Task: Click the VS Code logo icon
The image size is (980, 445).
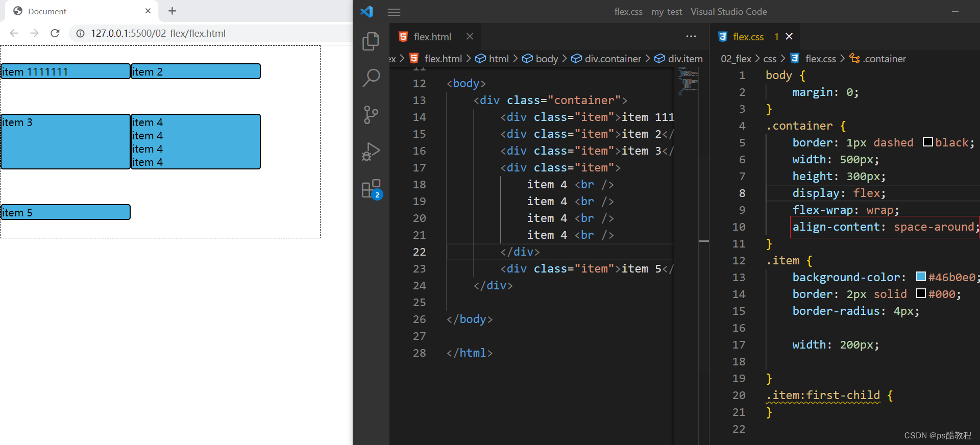Action: [366, 11]
